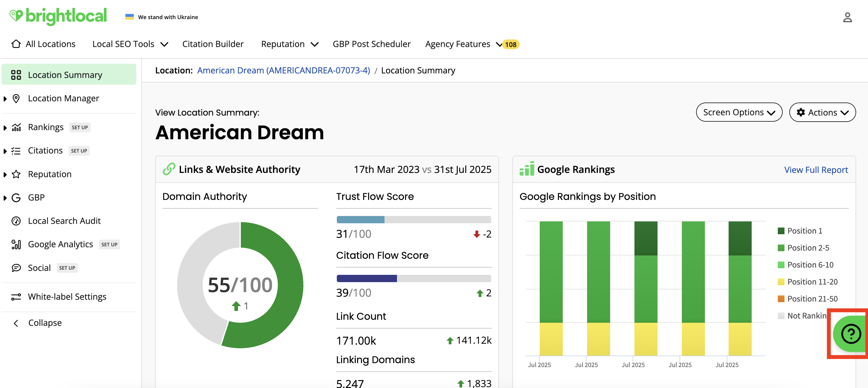
Task: Open GBP Post Scheduler menu item
Action: click(x=371, y=44)
